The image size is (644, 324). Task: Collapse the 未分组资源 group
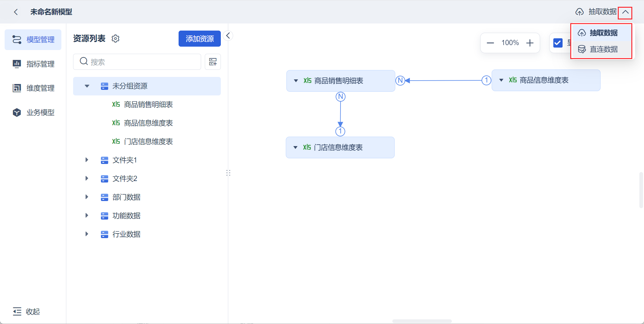(87, 86)
